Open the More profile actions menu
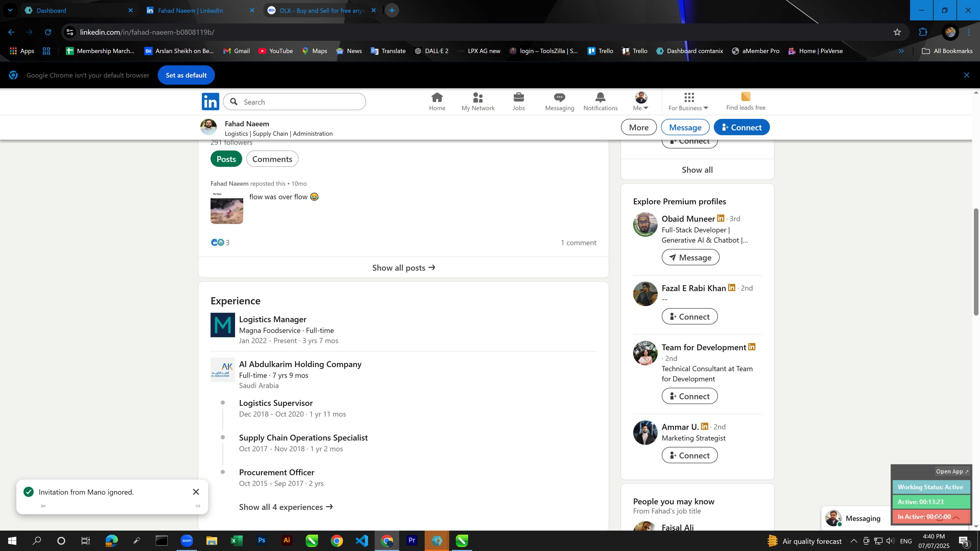Viewport: 980px width, 551px height. coord(638,127)
